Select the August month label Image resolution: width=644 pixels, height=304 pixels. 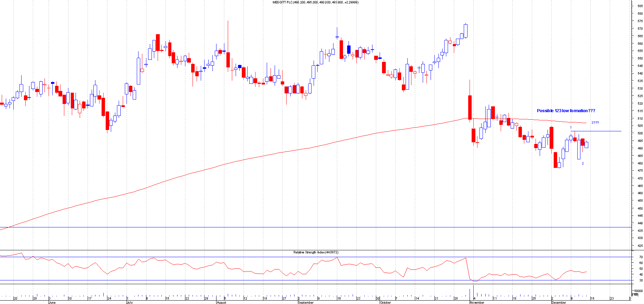click(221, 303)
